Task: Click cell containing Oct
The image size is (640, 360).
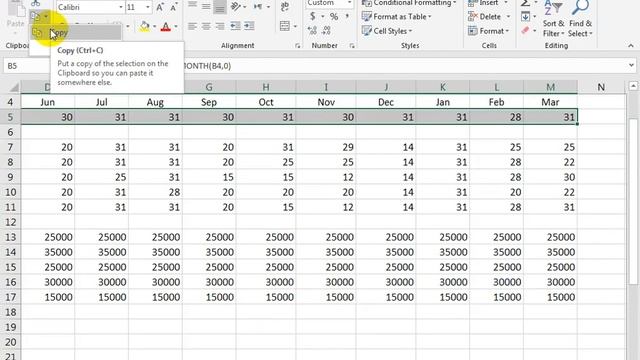Action: coord(266,102)
